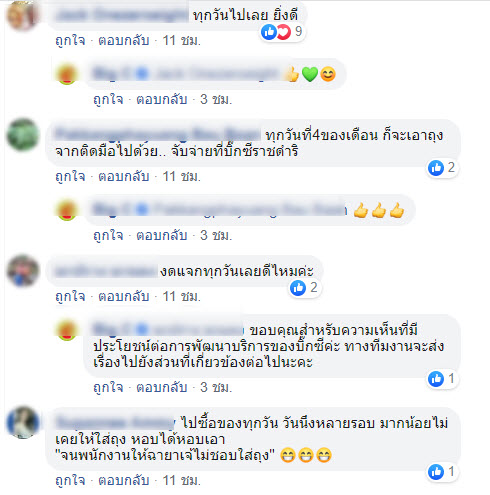Click Big C page avatar on three thumbs reply

click(67, 210)
